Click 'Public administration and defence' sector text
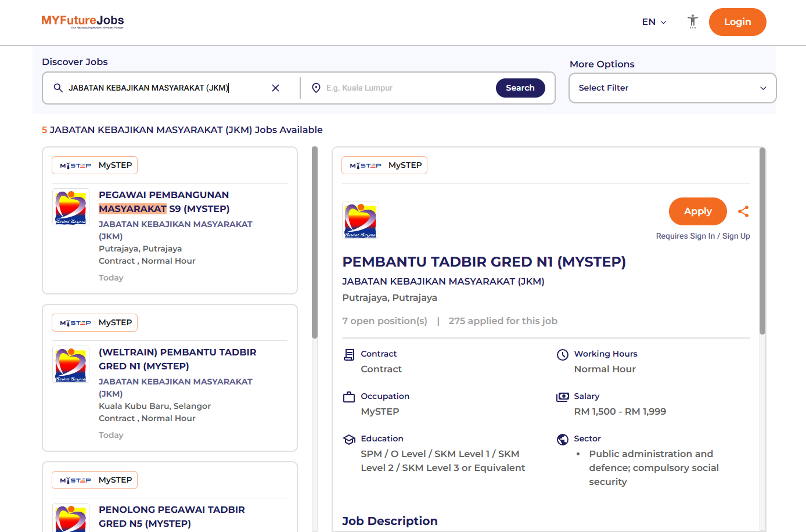 [x=654, y=468]
